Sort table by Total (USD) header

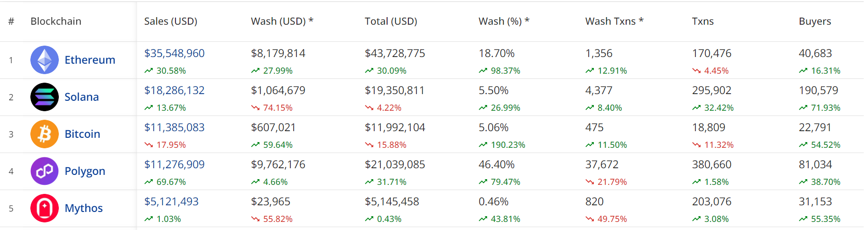pyautogui.click(x=391, y=21)
